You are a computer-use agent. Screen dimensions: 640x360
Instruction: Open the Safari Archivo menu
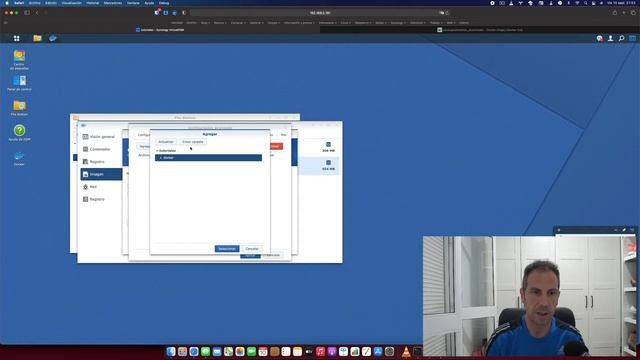click(x=34, y=3)
